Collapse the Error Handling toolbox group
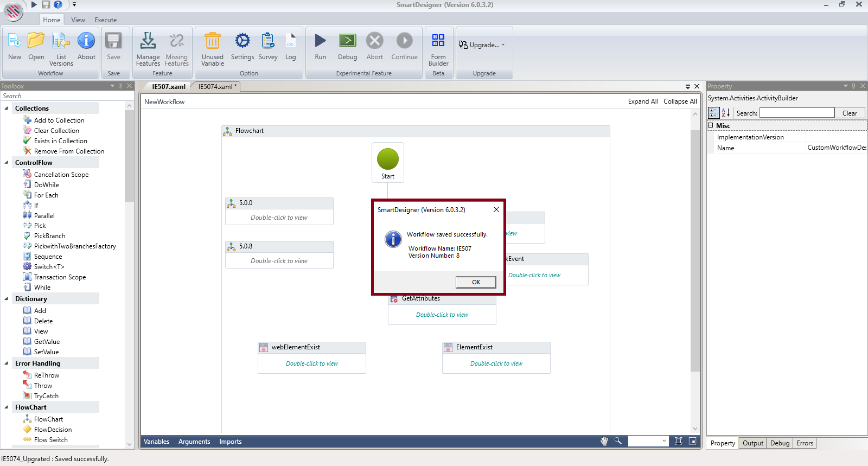Viewport: 868px width, 466px height. click(x=7, y=363)
